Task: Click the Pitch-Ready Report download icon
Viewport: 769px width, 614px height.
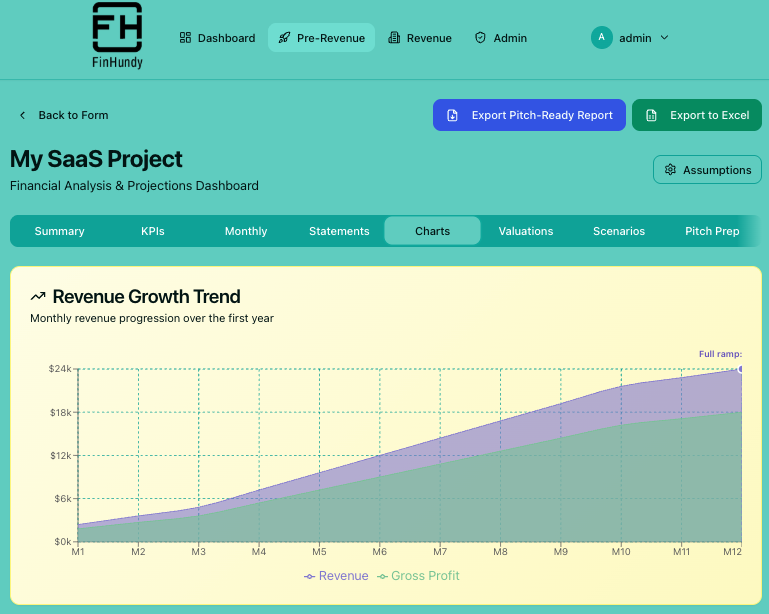Action: point(452,115)
